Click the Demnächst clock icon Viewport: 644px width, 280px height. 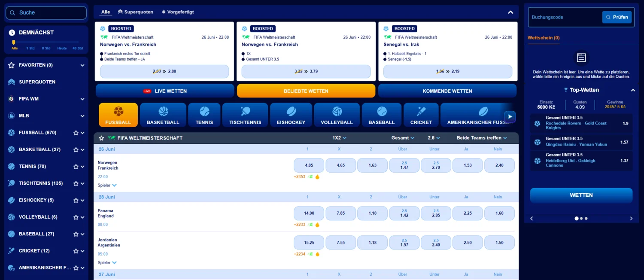(x=12, y=33)
